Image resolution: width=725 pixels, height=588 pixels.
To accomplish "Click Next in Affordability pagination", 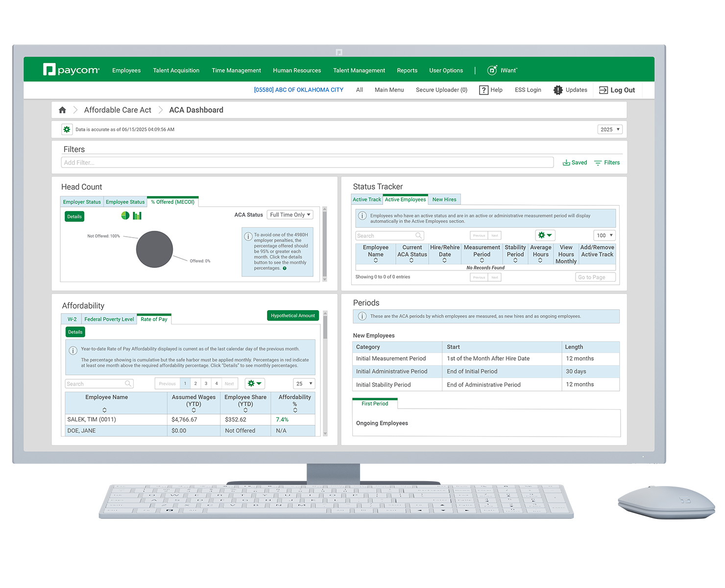I will point(229,384).
